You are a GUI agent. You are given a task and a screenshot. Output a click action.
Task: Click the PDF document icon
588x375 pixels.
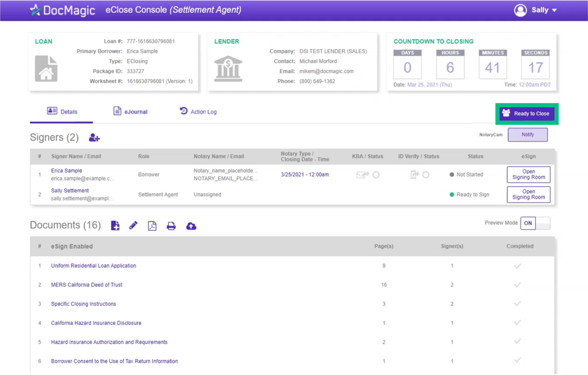click(152, 226)
